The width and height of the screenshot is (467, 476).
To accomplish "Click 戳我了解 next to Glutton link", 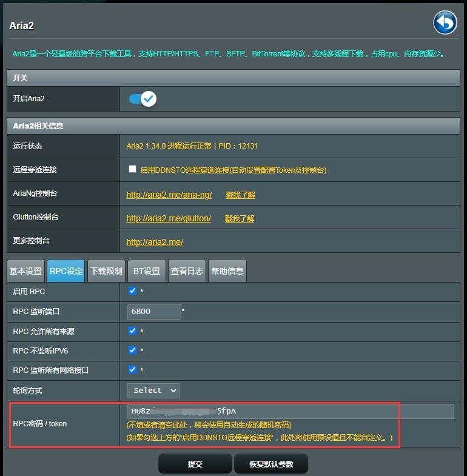I will pos(240,218).
